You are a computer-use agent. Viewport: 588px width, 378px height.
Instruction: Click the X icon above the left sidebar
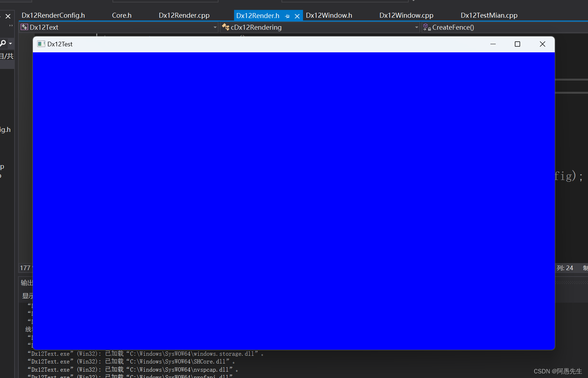(x=8, y=16)
